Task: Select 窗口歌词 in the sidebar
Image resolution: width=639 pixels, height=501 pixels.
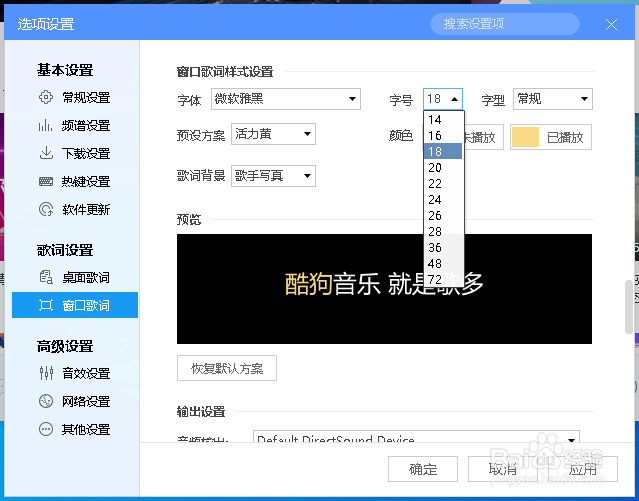Action: (75, 305)
